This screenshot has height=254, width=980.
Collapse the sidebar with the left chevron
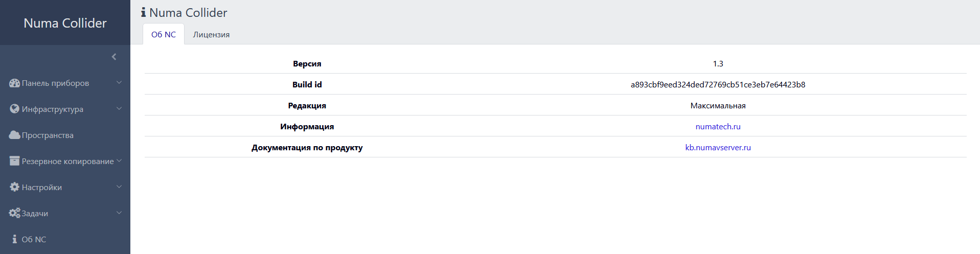point(114,57)
